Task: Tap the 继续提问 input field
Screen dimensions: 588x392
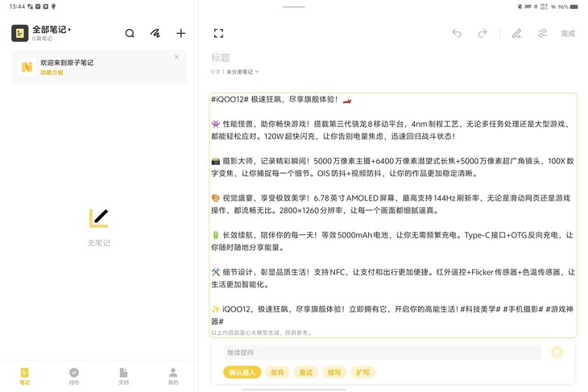Action: 382,353
